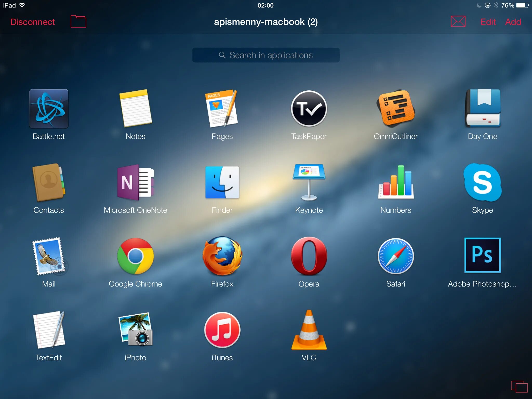Tap the red envelope icon in the toolbar
The height and width of the screenshot is (399, 532).
(458, 21)
